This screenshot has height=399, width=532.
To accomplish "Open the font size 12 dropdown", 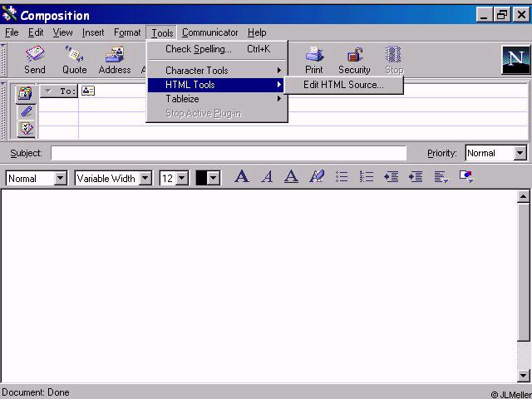I will tap(182, 178).
